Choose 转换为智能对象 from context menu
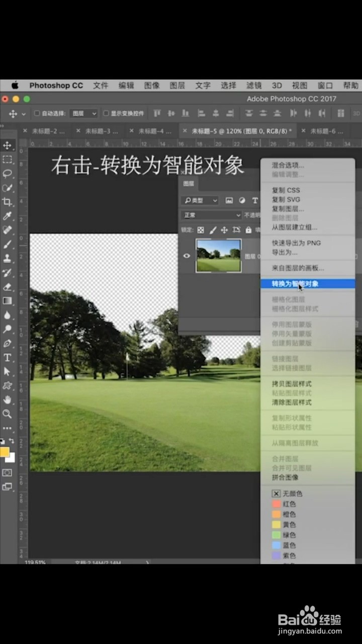The image size is (362, 644). click(308, 284)
